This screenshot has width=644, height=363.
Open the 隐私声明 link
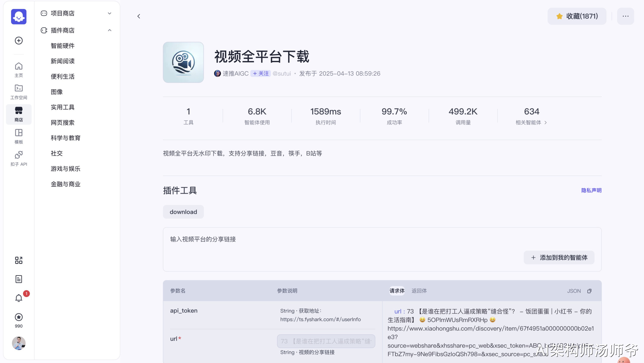click(591, 190)
